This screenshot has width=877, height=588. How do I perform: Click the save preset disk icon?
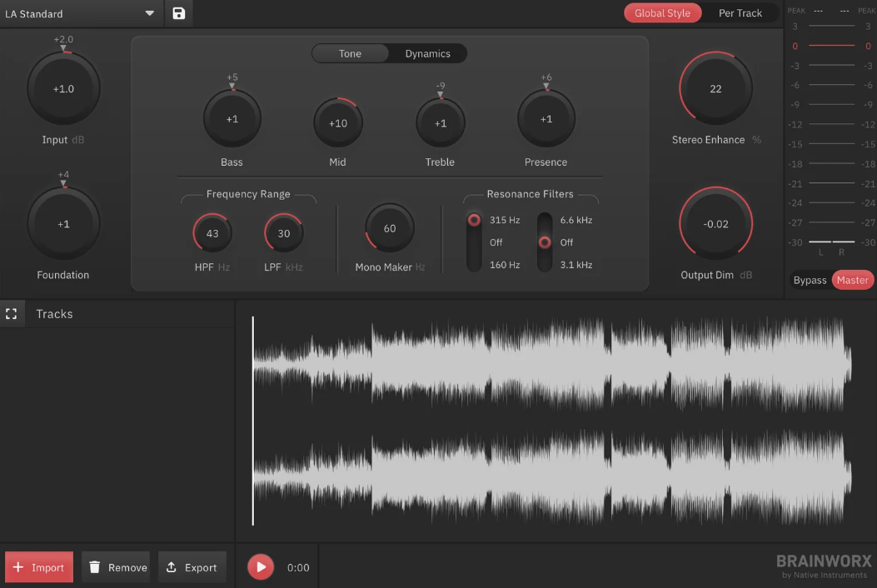pyautogui.click(x=178, y=13)
